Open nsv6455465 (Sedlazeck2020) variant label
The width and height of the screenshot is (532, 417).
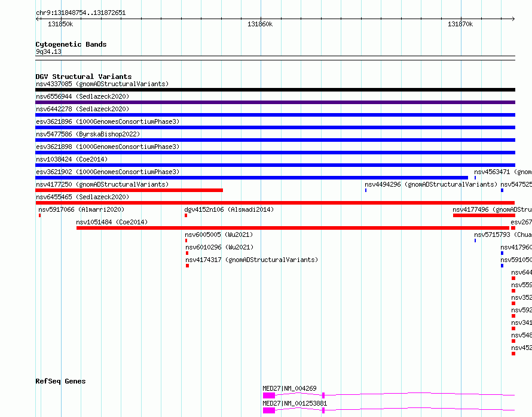[82, 197]
